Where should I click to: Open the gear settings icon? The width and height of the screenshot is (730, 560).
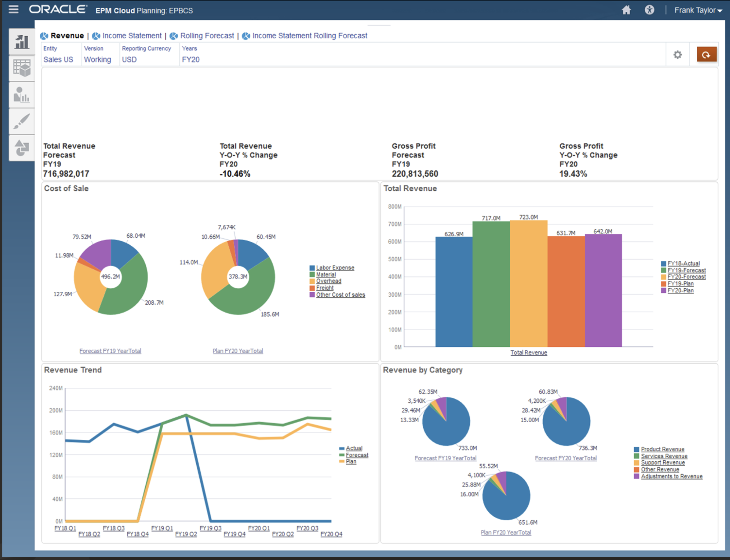[677, 55]
